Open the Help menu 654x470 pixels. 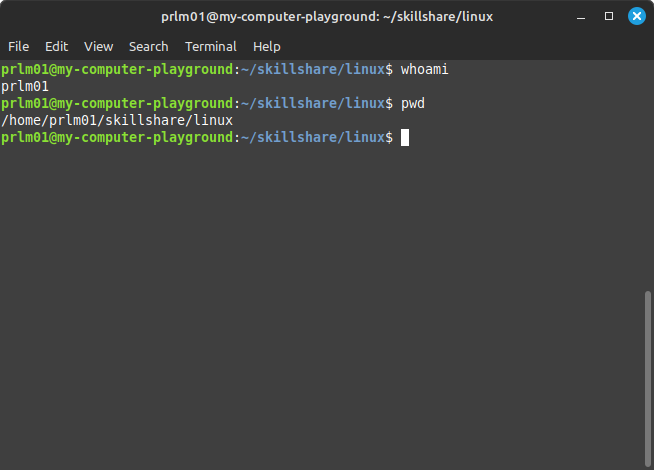(x=267, y=46)
